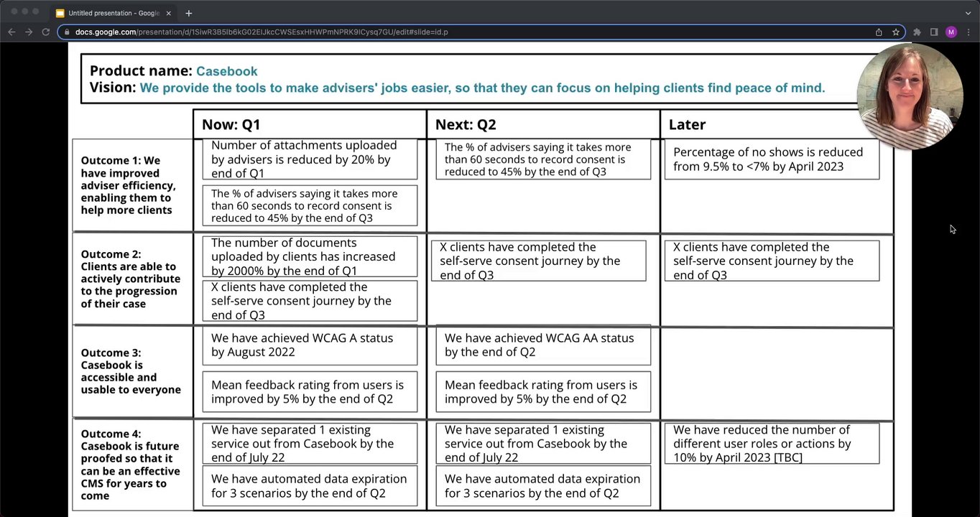The height and width of the screenshot is (517, 980).
Task: Select 'X clients' box under Later
Action: pos(772,261)
